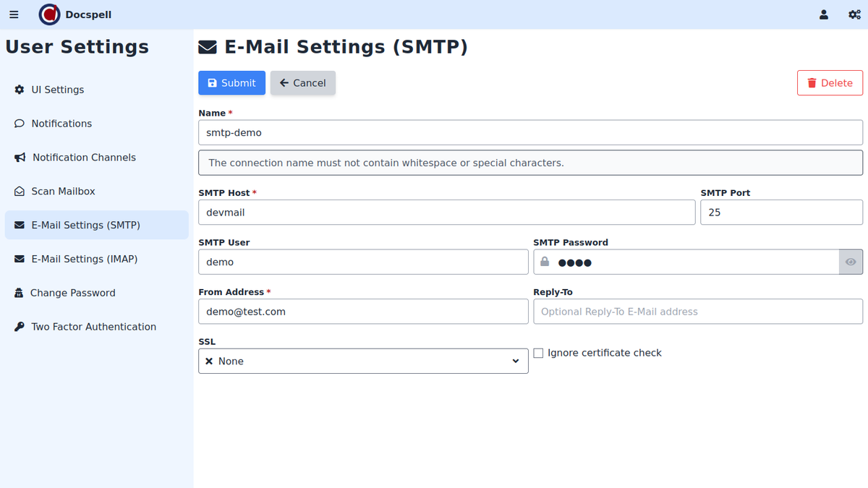Click the bullhorn icon for Notification Channels
Screen dimensions: 868x488
click(x=20, y=158)
